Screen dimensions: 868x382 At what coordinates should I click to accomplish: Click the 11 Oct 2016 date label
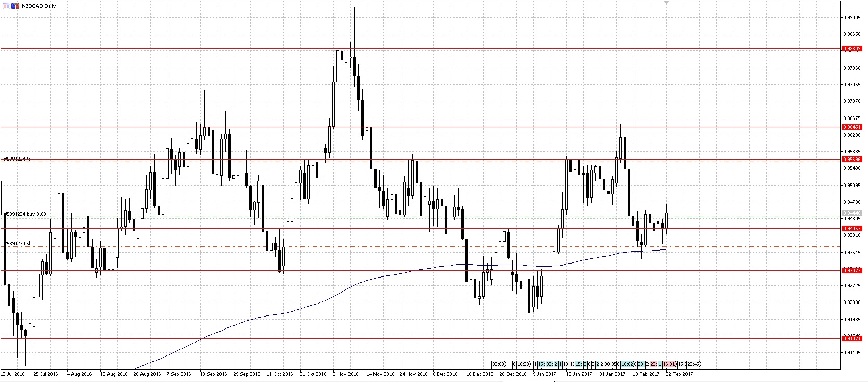280,374
